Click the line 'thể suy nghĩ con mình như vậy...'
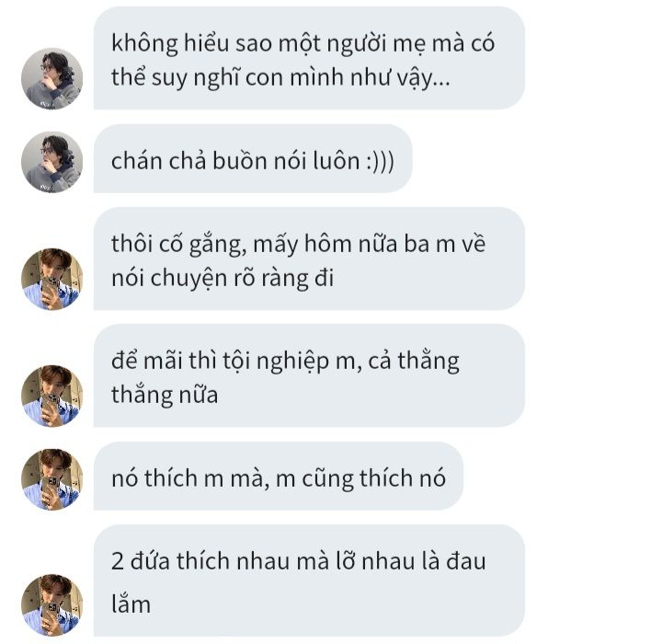The height and width of the screenshot is (644, 662). pos(280,78)
